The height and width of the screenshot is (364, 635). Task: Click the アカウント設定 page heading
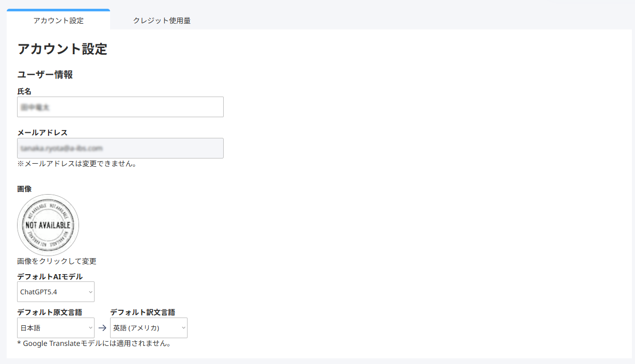(x=62, y=49)
